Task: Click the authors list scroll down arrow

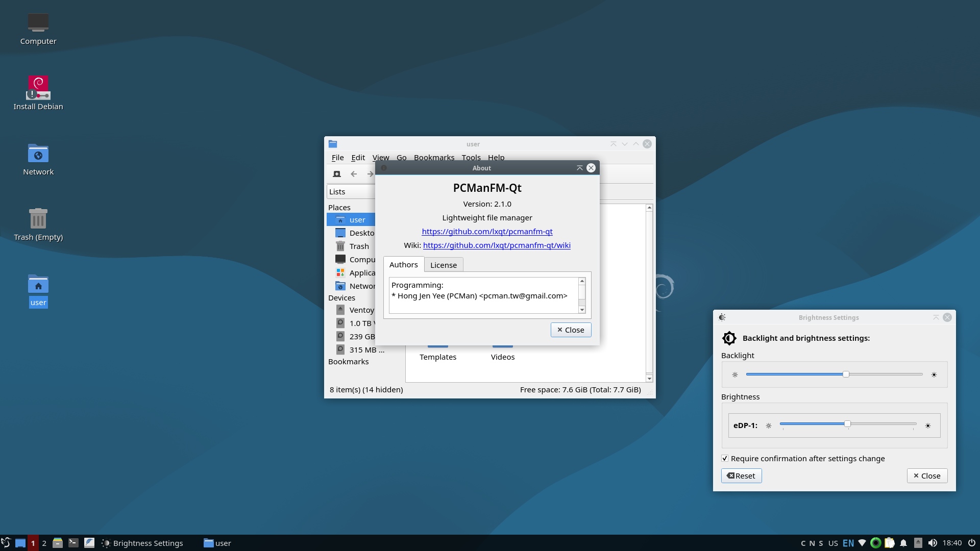Action: pyautogui.click(x=582, y=310)
